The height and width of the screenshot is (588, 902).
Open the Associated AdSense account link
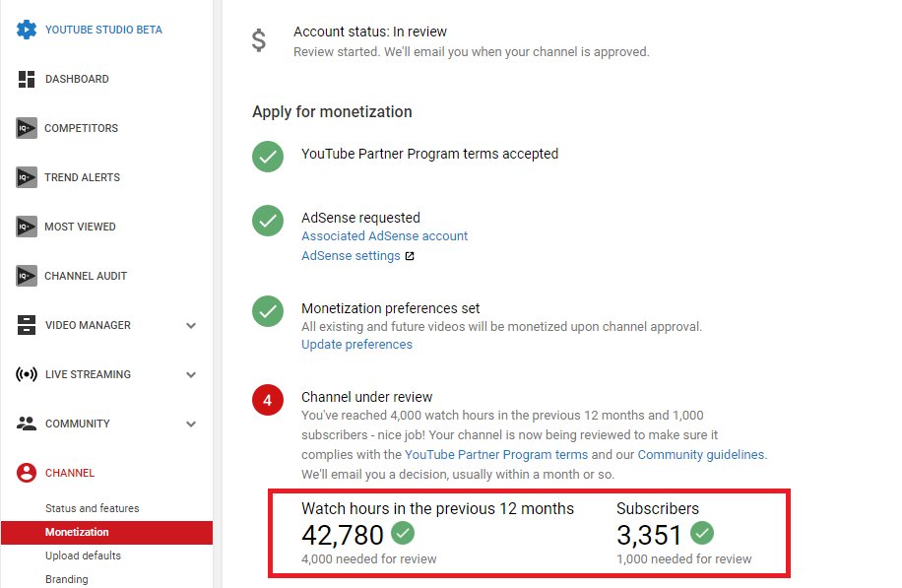click(384, 236)
